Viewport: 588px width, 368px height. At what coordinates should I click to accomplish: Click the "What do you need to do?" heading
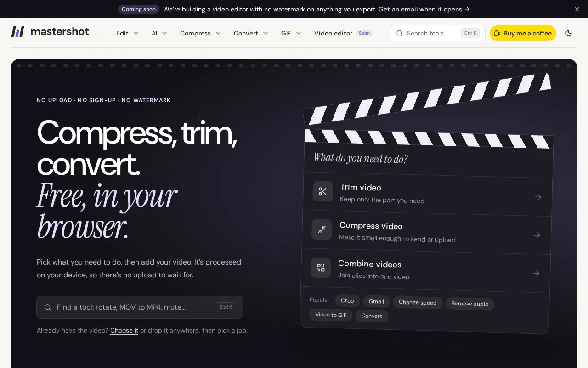361,159
